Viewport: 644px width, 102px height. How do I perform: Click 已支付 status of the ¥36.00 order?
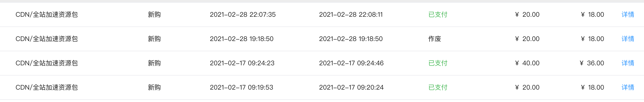pyautogui.click(x=438, y=63)
